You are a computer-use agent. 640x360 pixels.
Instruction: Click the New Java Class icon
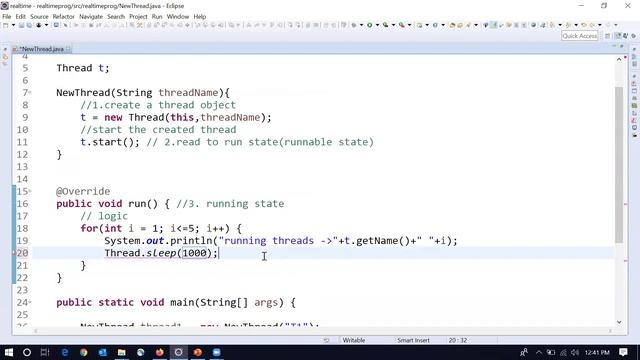tap(435, 25)
